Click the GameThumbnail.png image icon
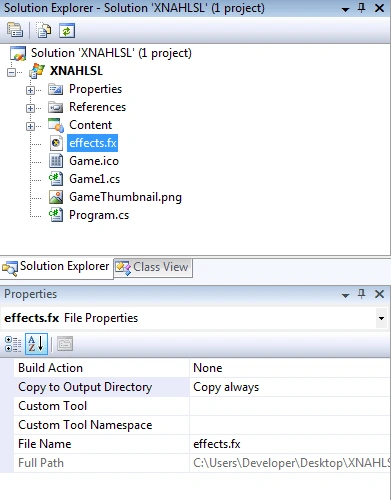Image resolution: width=391 pixels, height=500 pixels. 56,197
